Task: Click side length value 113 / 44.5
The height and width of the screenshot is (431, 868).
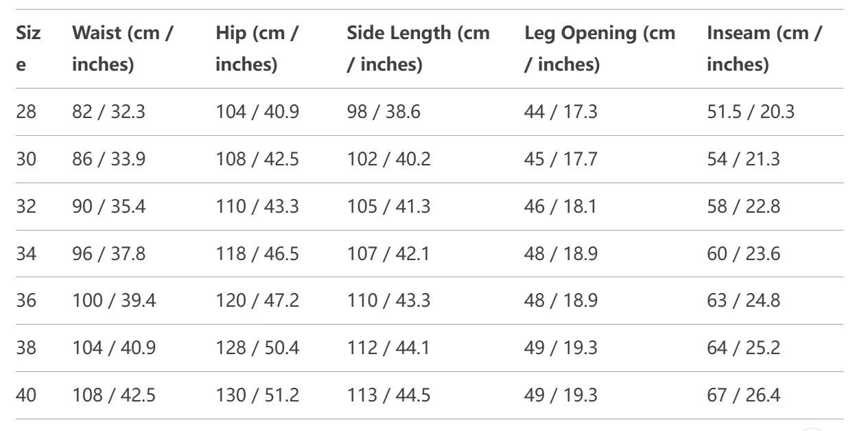Action: [x=388, y=395]
